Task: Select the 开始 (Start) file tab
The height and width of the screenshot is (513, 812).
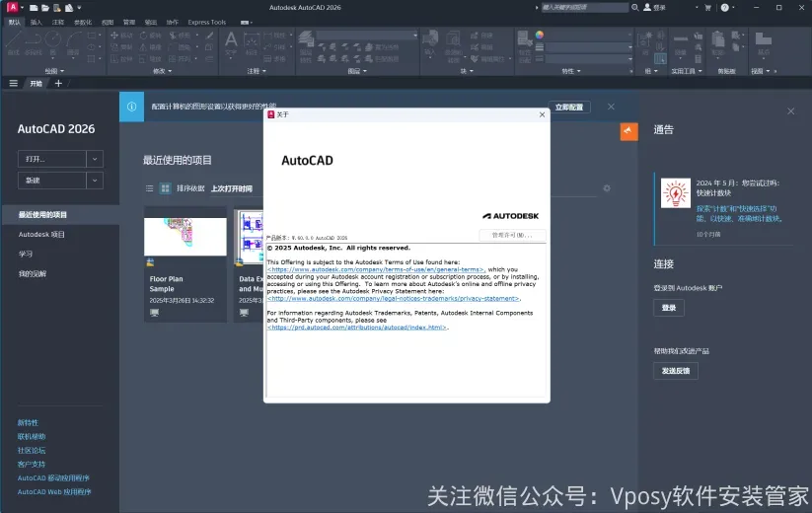Action: point(36,83)
